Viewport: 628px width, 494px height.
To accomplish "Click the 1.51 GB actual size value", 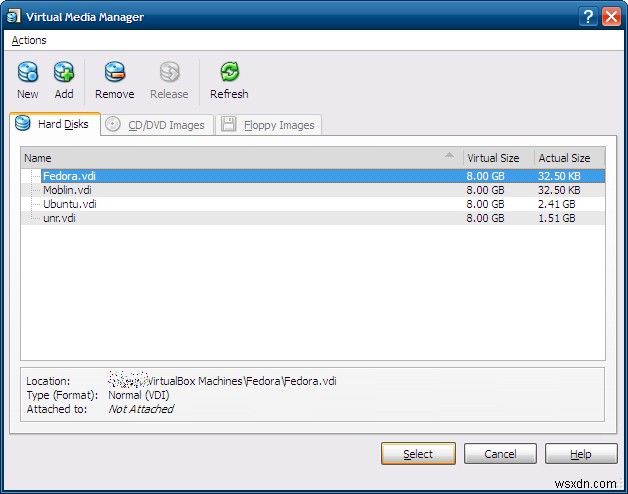I will [557, 218].
